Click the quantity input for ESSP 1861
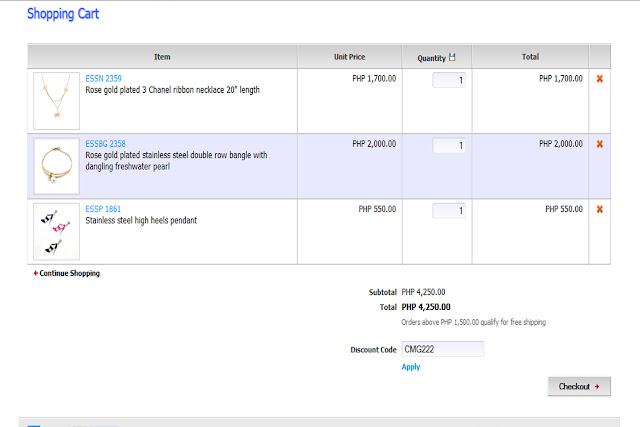 coord(449,211)
